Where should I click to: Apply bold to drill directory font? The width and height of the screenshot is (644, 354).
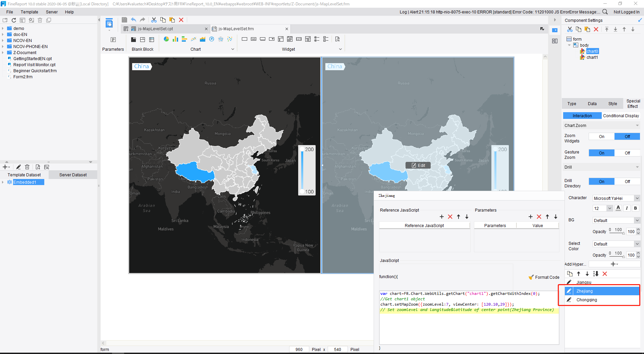click(635, 208)
